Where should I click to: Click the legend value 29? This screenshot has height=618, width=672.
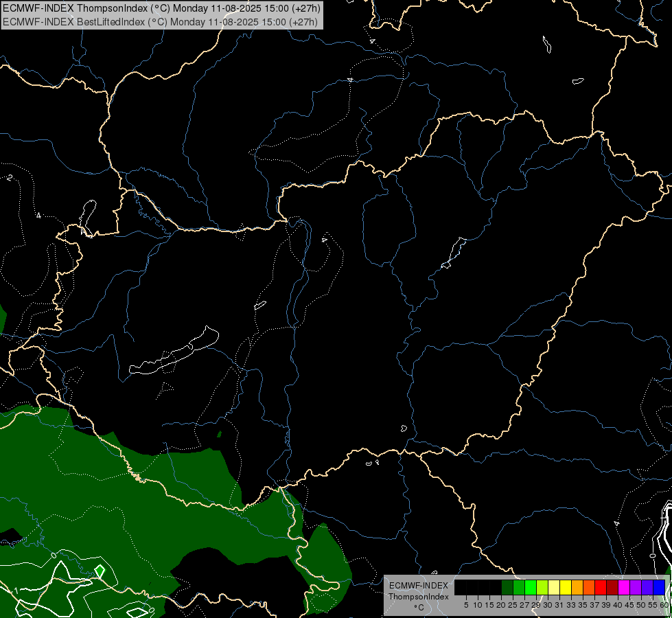[536, 605]
